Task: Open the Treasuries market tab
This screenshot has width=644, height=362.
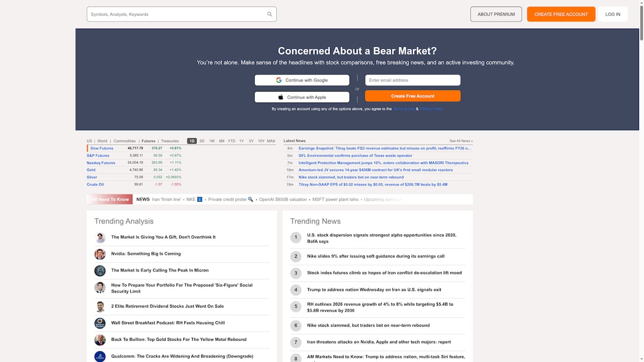Action: pos(170,141)
